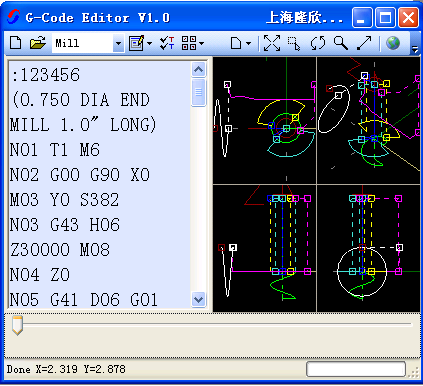
Task: Expand the toolbar overflow options arrow
Action: coord(415,49)
